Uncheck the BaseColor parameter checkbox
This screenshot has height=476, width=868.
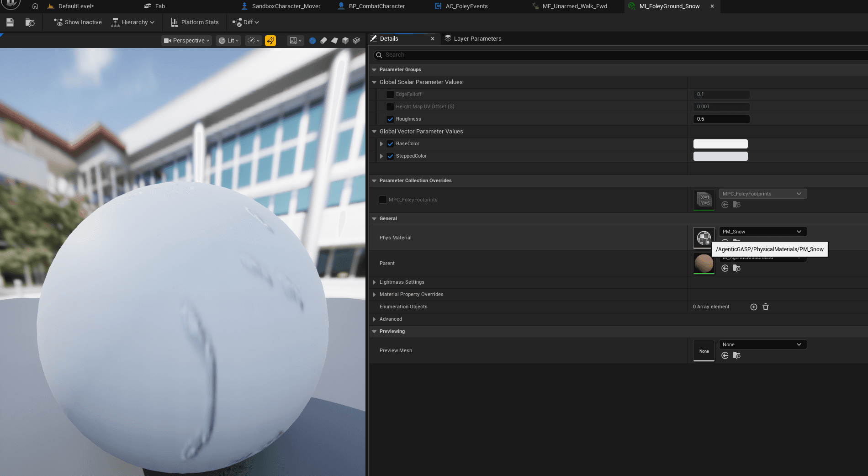(x=390, y=144)
